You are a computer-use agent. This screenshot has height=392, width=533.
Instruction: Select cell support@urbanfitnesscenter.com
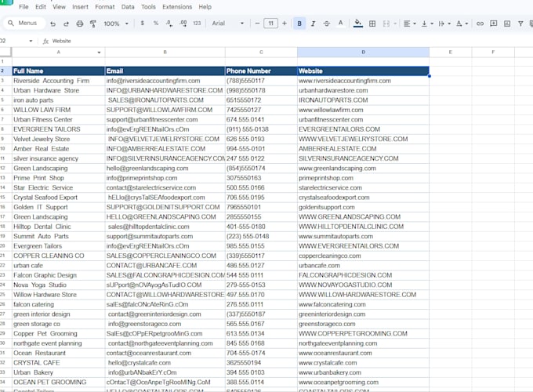point(165,120)
